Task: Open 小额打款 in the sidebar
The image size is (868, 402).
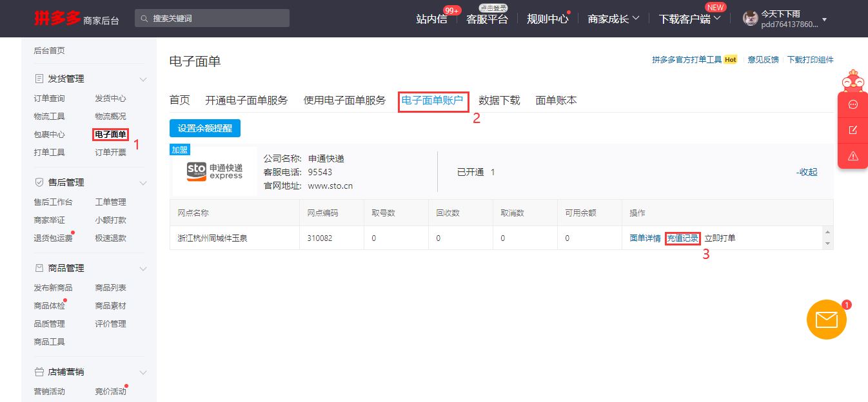Action: (111, 220)
